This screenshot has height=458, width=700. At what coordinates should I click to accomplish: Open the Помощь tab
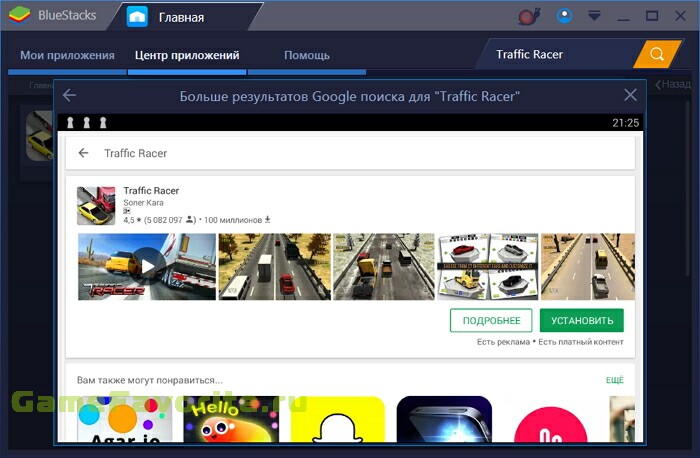coord(307,55)
